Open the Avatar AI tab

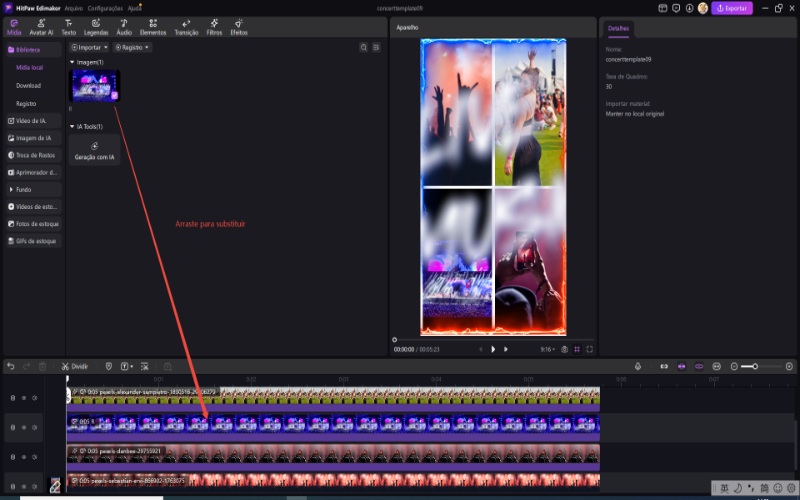[41, 26]
